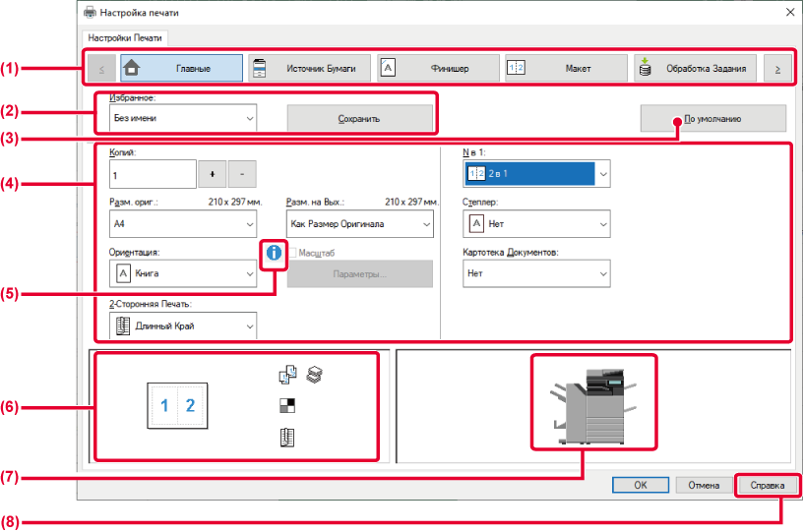Click the Сохранить button
This screenshot has width=804, height=532.
[x=359, y=118]
